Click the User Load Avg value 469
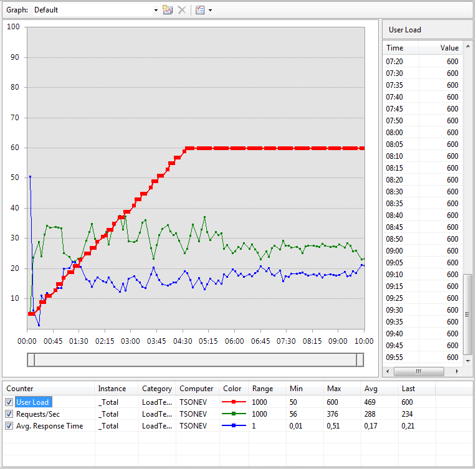 369,402
